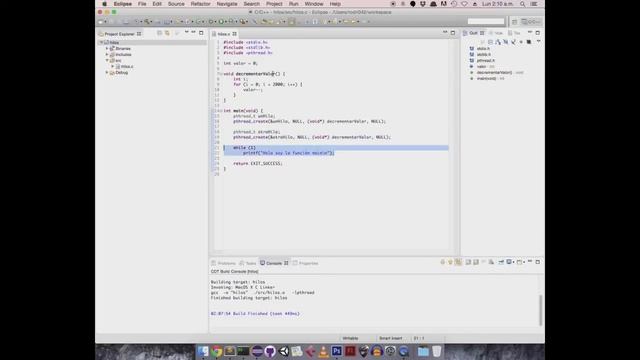Click Smart Insert in the status bar
640x360 pixels.
(391, 338)
